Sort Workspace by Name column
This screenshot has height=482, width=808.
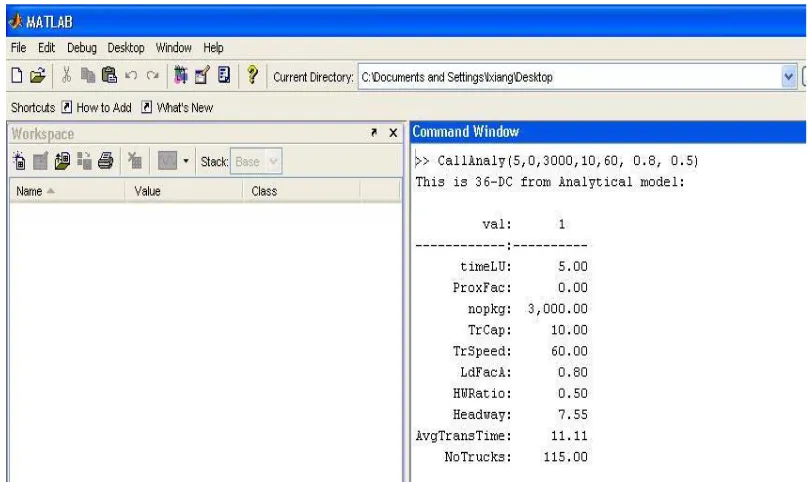pyautogui.click(x=67, y=191)
